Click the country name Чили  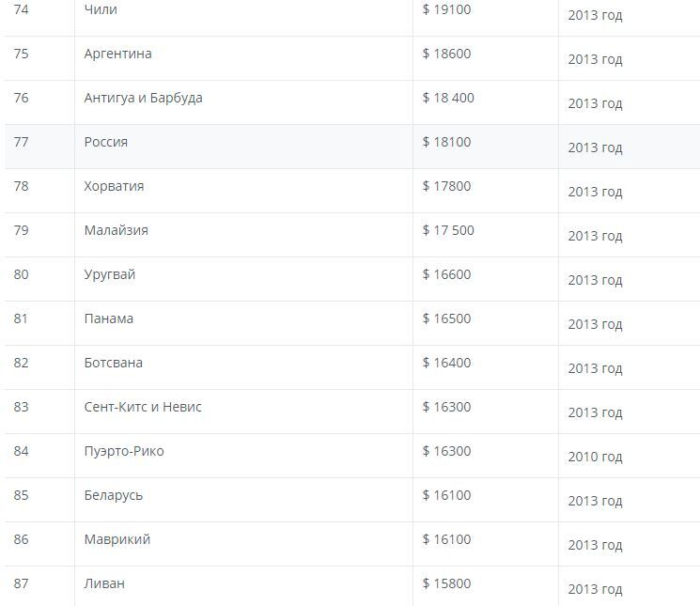[x=101, y=9]
